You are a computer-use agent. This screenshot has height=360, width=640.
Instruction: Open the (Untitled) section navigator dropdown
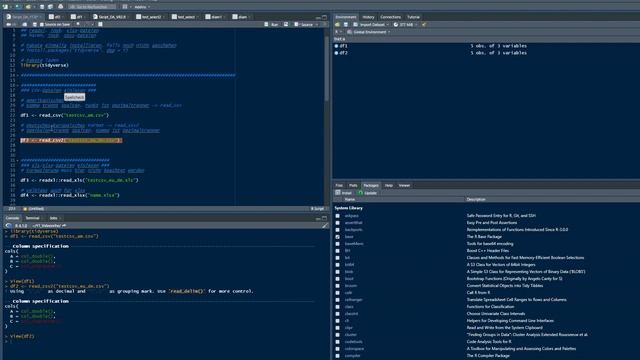(34, 209)
